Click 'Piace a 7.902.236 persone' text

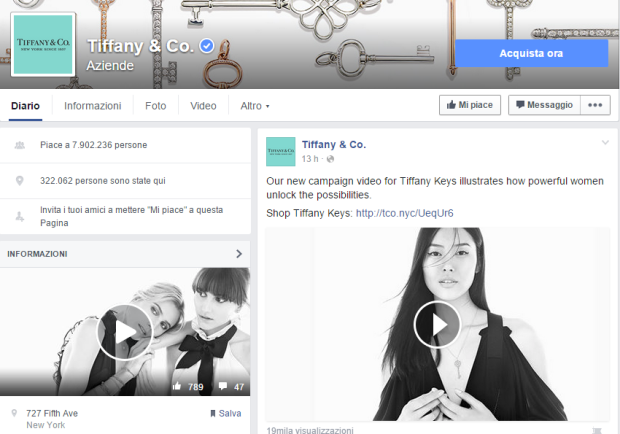pos(94,145)
